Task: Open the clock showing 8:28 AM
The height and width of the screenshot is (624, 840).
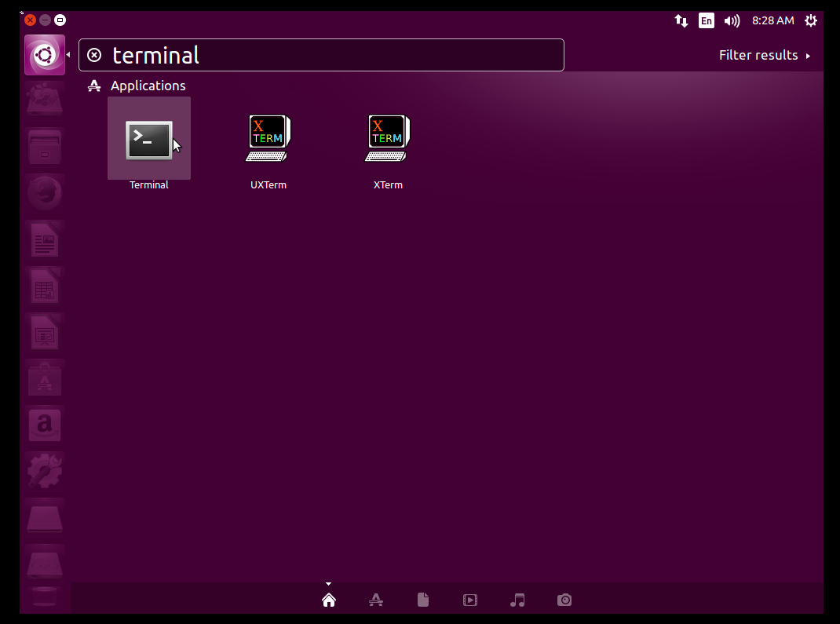Action: click(773, 21)
